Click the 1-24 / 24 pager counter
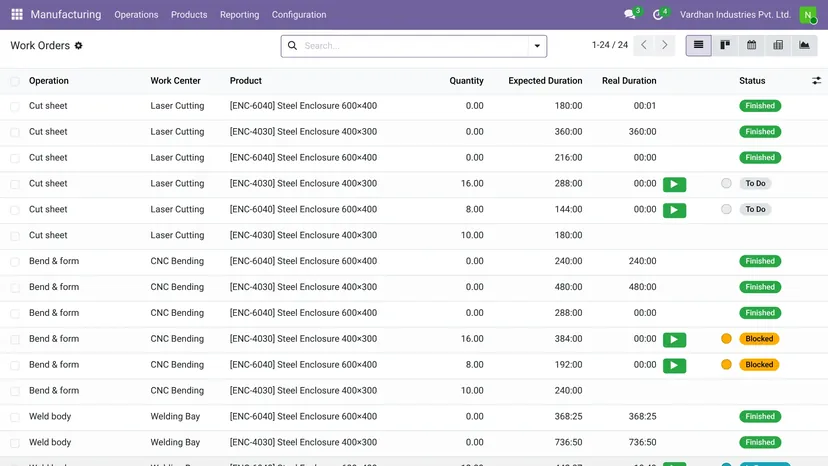 pyautogui.click(x=610, y=45)
